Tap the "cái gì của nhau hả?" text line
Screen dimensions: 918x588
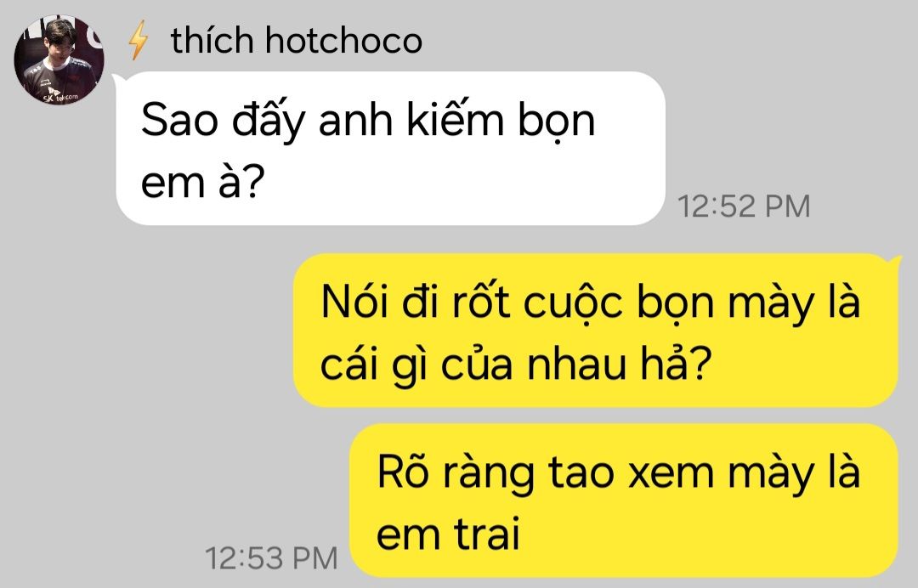point(516,364)
